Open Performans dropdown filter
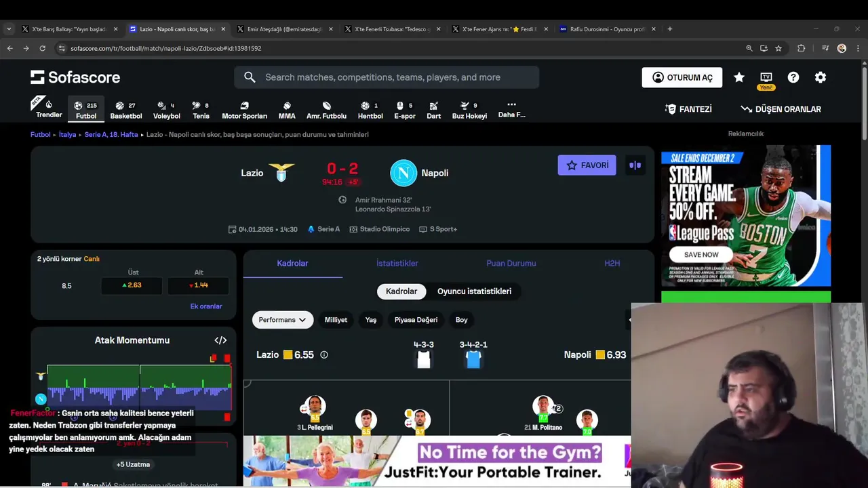 (283, 320)
